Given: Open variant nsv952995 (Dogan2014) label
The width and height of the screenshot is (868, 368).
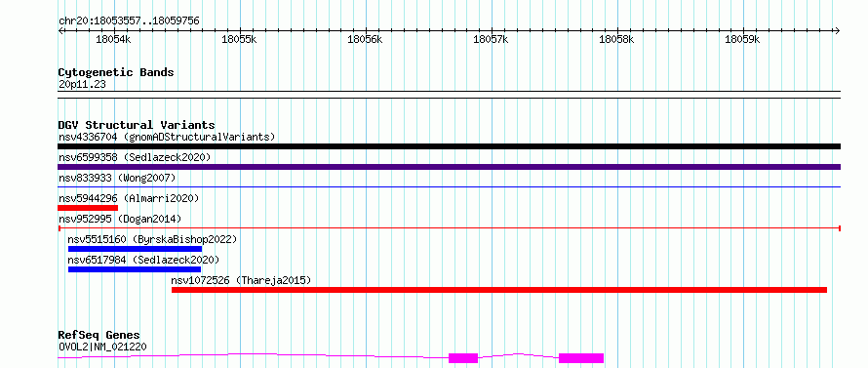Looking at the screenshot, I should 120,219.
